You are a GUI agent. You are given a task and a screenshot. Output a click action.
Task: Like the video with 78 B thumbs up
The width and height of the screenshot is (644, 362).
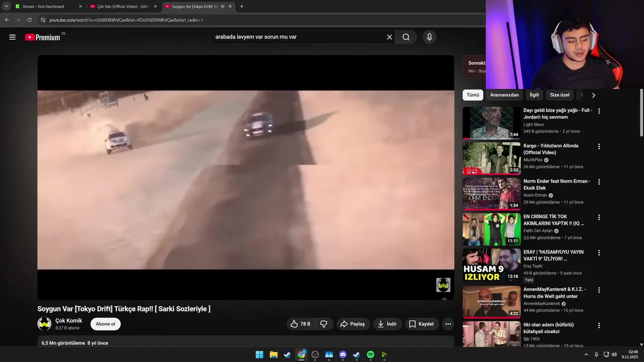coord(300,324)
